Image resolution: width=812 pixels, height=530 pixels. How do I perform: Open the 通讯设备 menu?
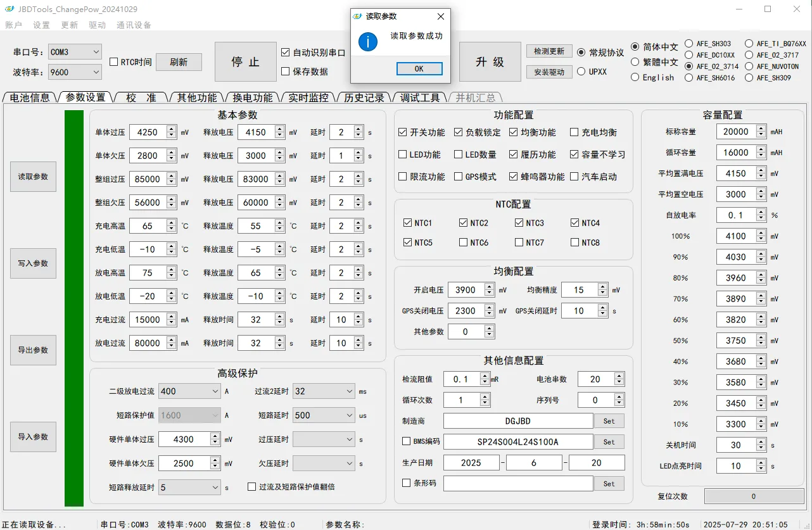pos(134,25)
